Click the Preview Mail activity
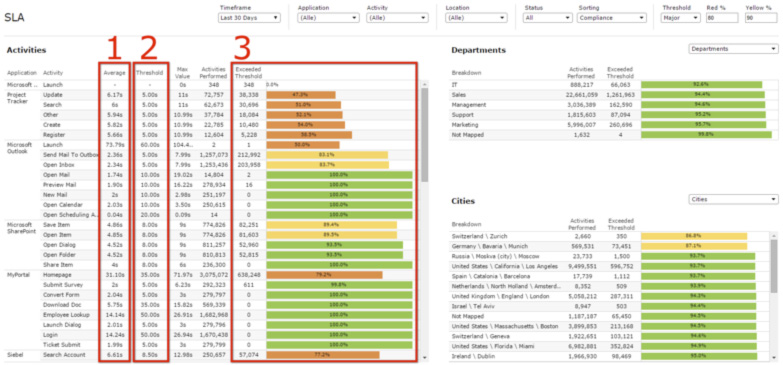Screen dimensions: 783x365 click(59, 185)
